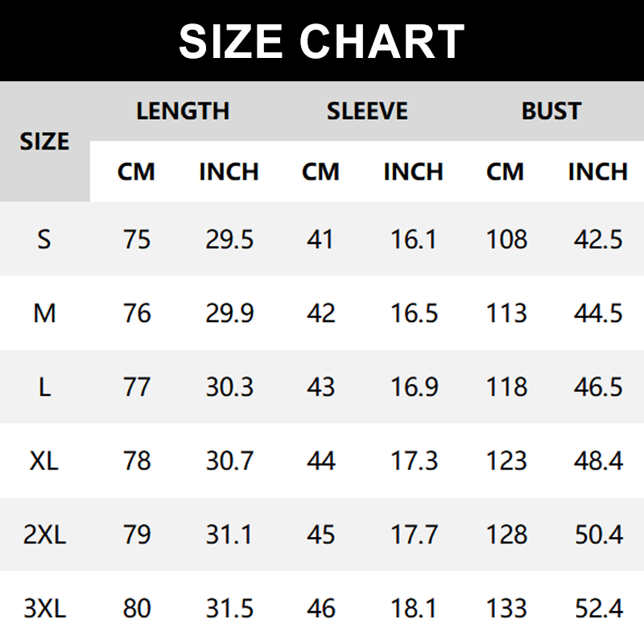Click the CM subheader under BUST

coord(506,171)
